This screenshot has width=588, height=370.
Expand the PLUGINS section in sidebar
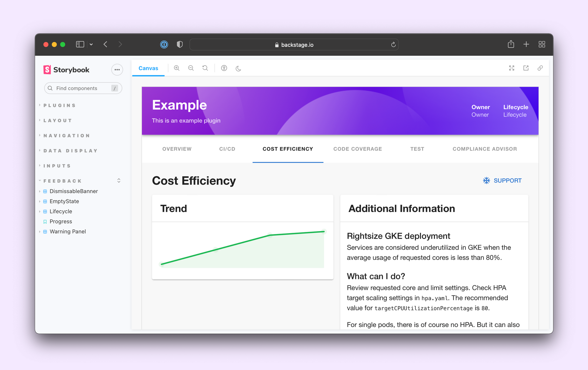point(60,105)
